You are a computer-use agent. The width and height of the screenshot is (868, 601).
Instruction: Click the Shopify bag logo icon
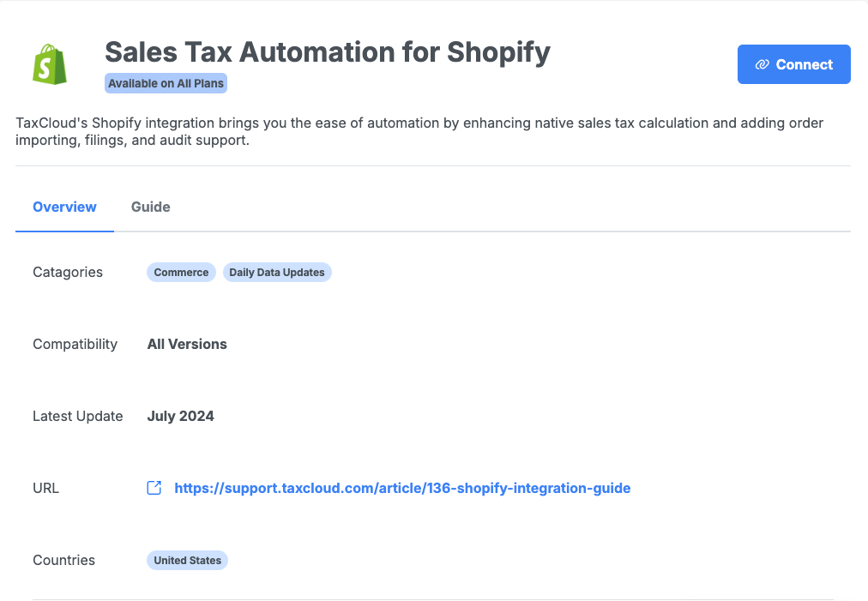[x=50, y=64]
